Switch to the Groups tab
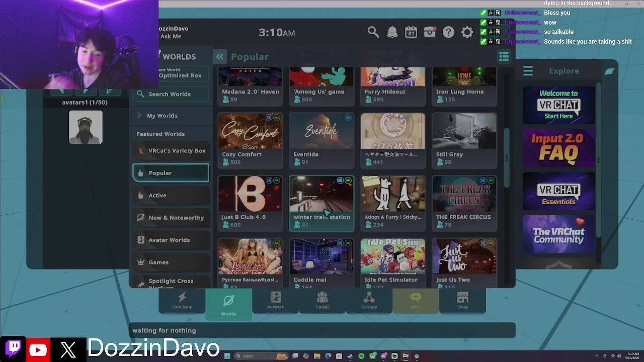Screen dimensions: 644x362 click(369, 301)
